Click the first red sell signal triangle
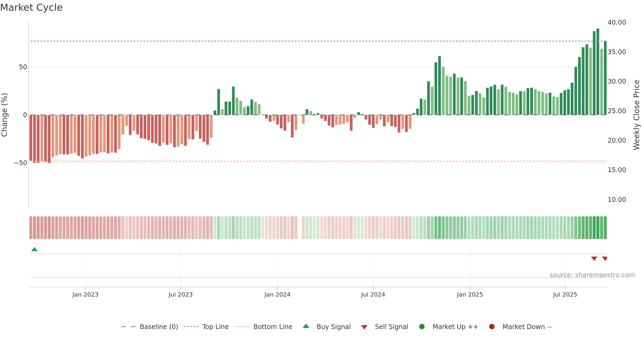This screenshot has width=644, height=362. (594, 258)
